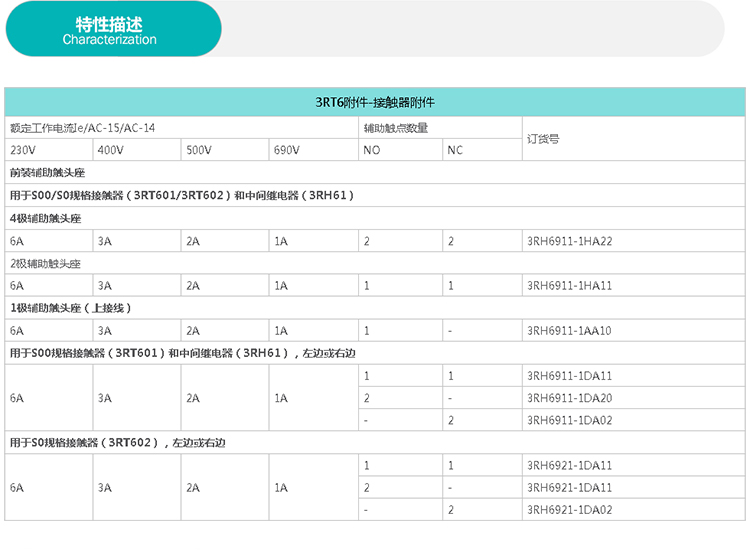Image resolution: width=750 pixels, height=550 pixels.
Task: Click 1A in the 3RH6911-1HA11 row
Action: pos(281,286)
